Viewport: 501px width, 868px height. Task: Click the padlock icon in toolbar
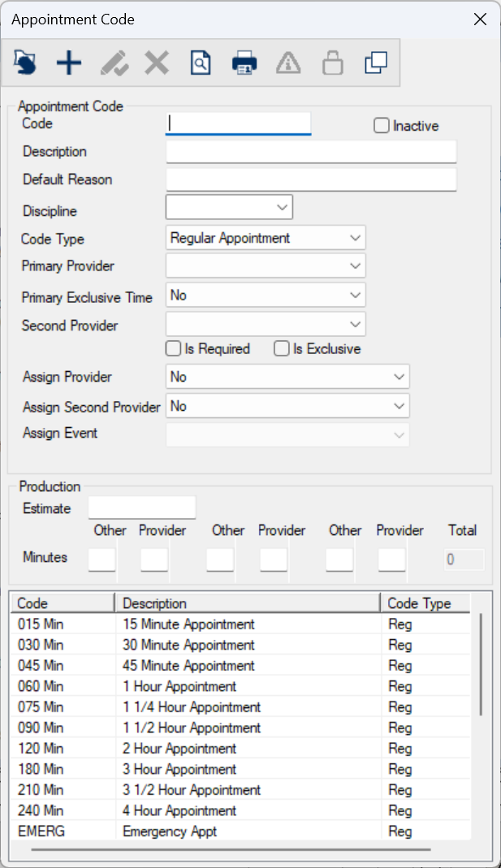332,63
